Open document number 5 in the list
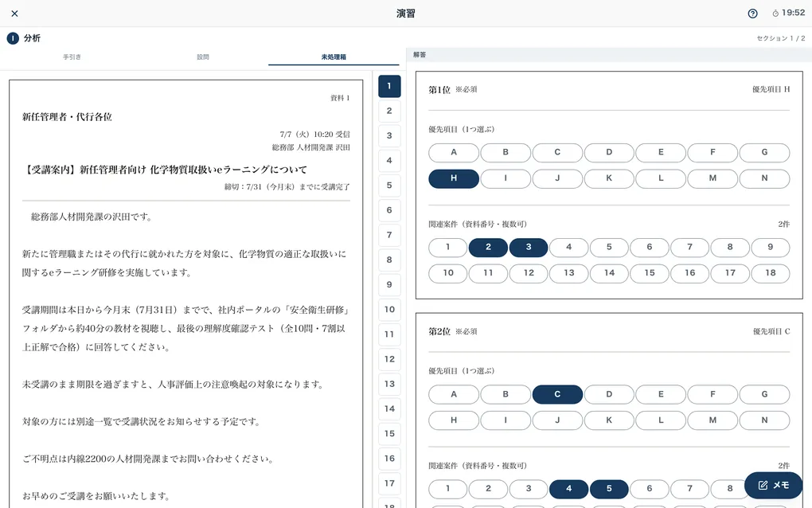This screenshot has width=812, height=508. (x=389, y=186)
